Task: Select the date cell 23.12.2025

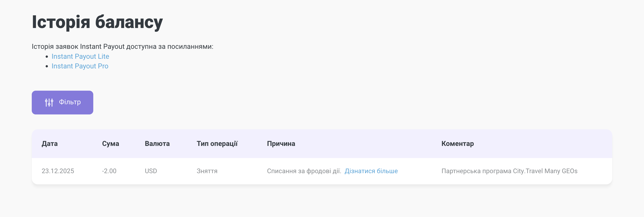Action: pyautogui.click(x=58, y=171)
